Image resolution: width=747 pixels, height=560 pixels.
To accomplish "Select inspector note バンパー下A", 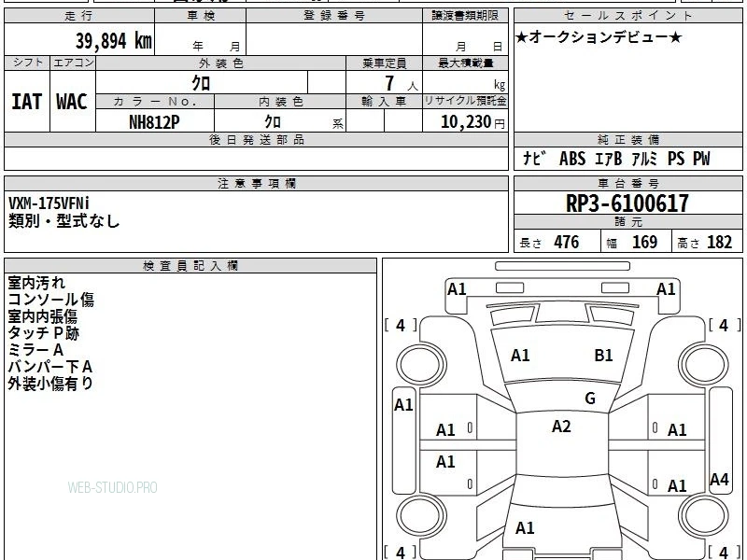I will [50, 367].
